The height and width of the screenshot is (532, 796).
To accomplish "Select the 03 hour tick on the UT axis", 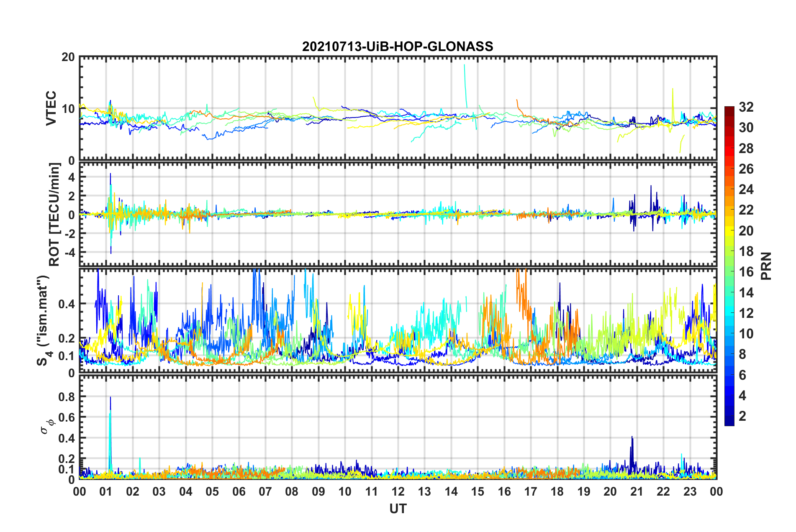I will point(159,491).
